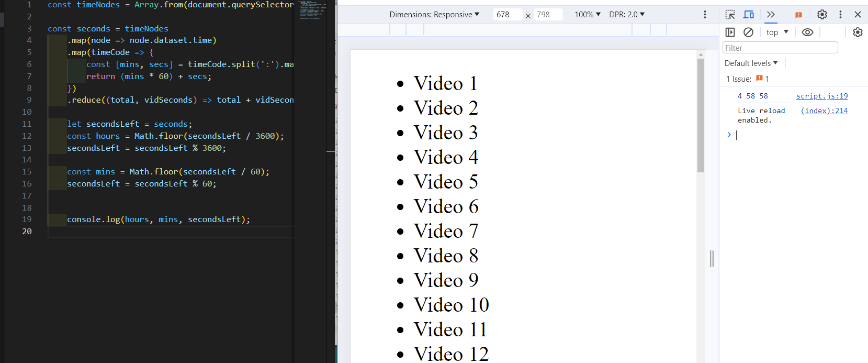
Task: Click the 'Video 6' list item
Action: tap(446, 206)
